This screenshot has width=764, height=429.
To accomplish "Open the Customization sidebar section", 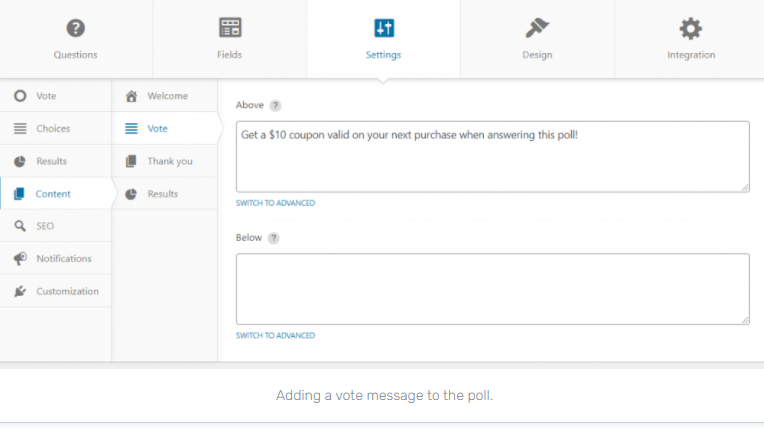I will click(67, 291).
